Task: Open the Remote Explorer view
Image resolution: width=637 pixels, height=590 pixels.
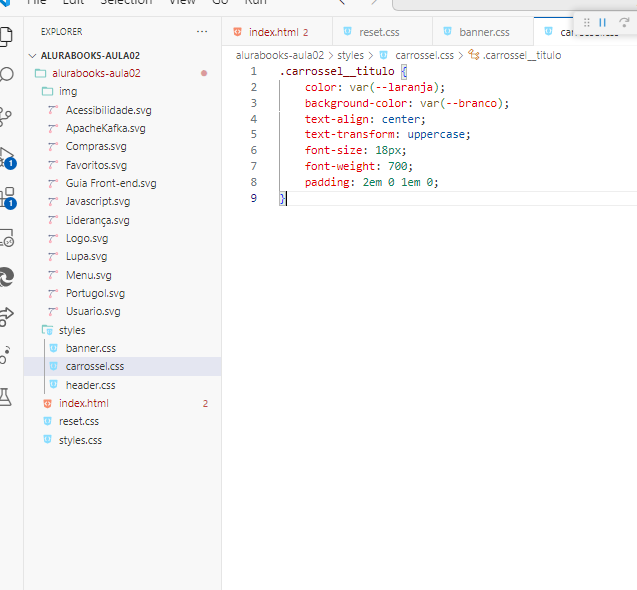Action: click(6, 237)
